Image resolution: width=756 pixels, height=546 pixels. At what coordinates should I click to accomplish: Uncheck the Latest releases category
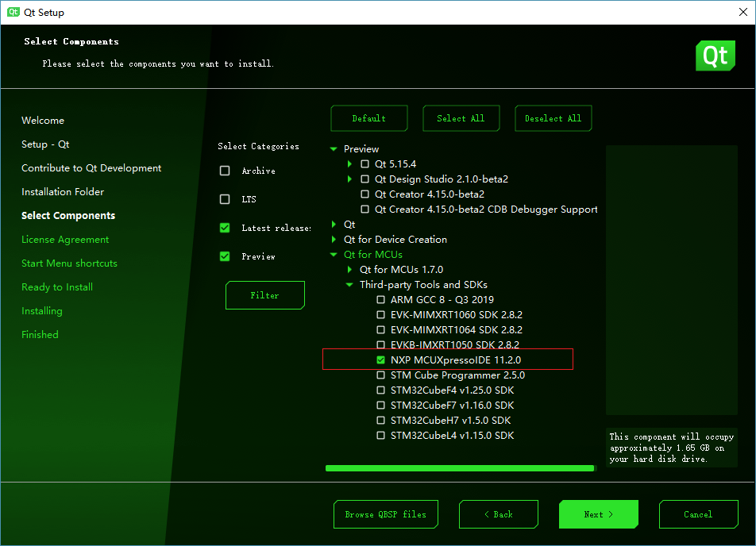[225, 228]
